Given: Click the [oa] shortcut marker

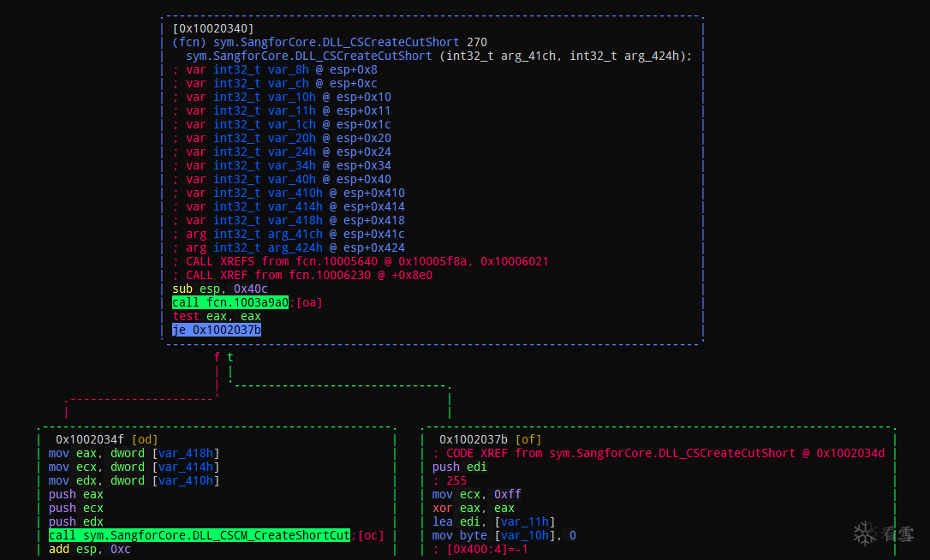Looking at the screenshot, I should pos(310,302).
